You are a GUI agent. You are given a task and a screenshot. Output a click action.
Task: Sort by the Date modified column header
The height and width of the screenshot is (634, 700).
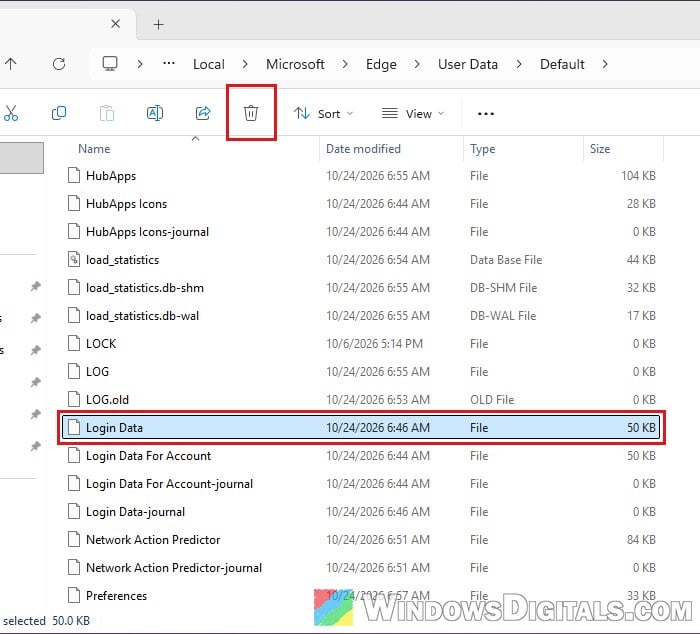click(x=363, y=149)
